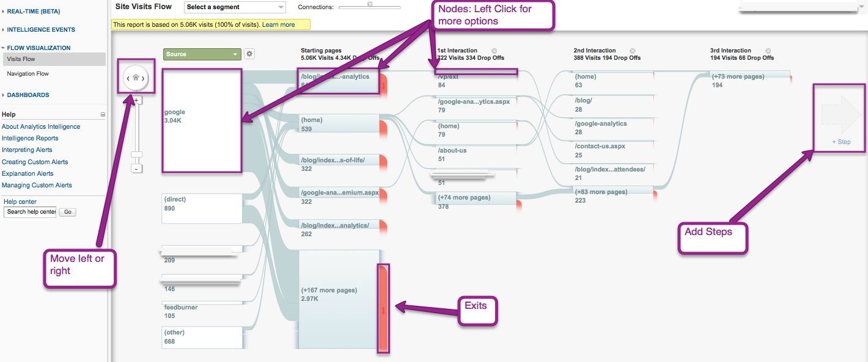This screenshot has height=362, width=868.
Task: Select the (+74 more pages) node
Action: 475,198
